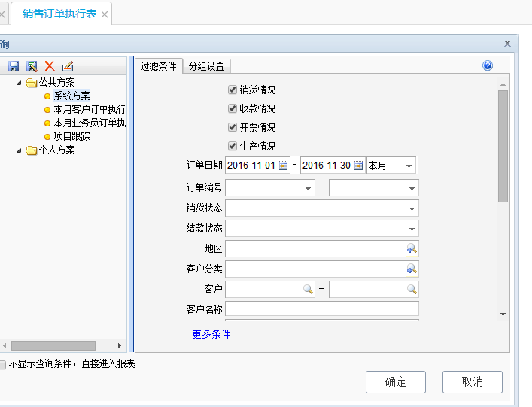Click the lookup icon in 地区 field

pyautogui.click(x=412, y=249)
